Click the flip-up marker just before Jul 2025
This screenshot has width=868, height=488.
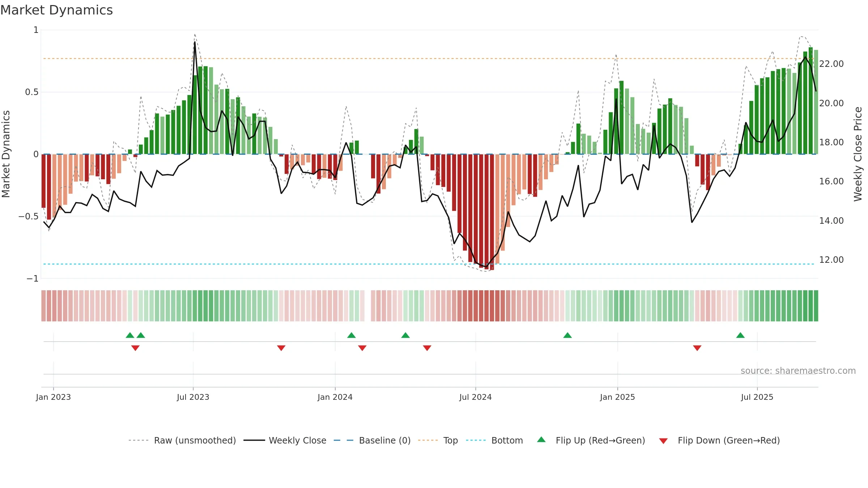click(740, 335)
